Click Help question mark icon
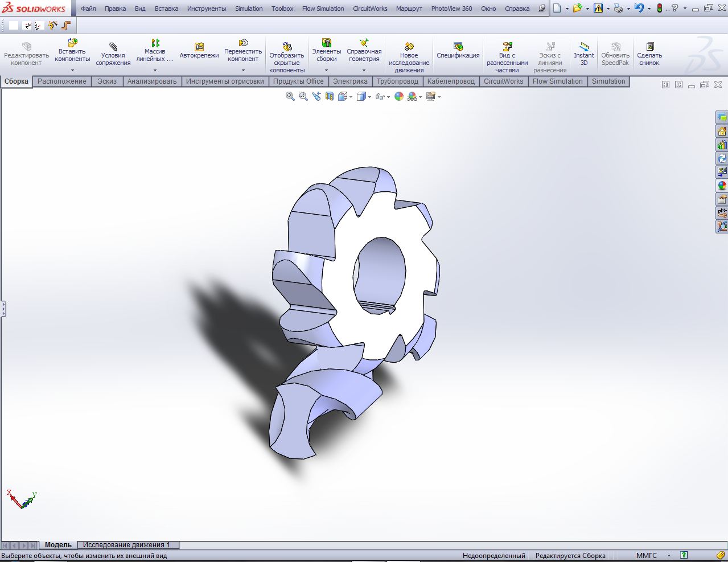Screen dimensions: 728x562 [675, 8]
